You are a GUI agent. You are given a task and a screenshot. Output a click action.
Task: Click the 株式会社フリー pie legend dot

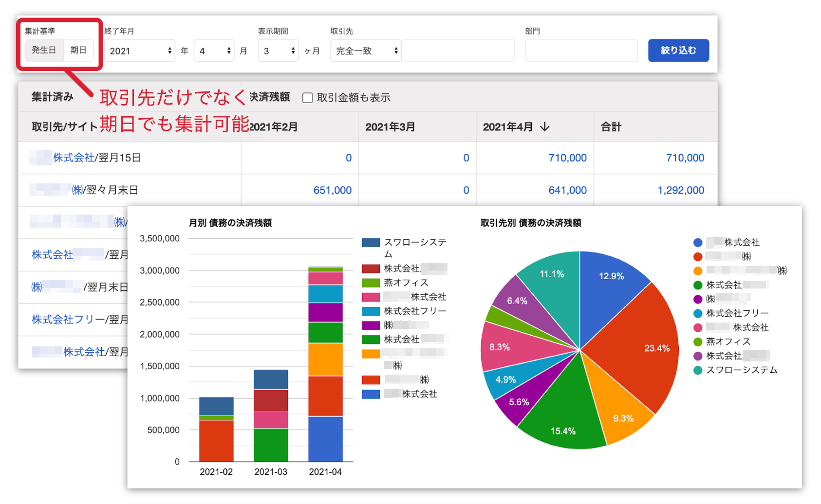coord(698,313)
